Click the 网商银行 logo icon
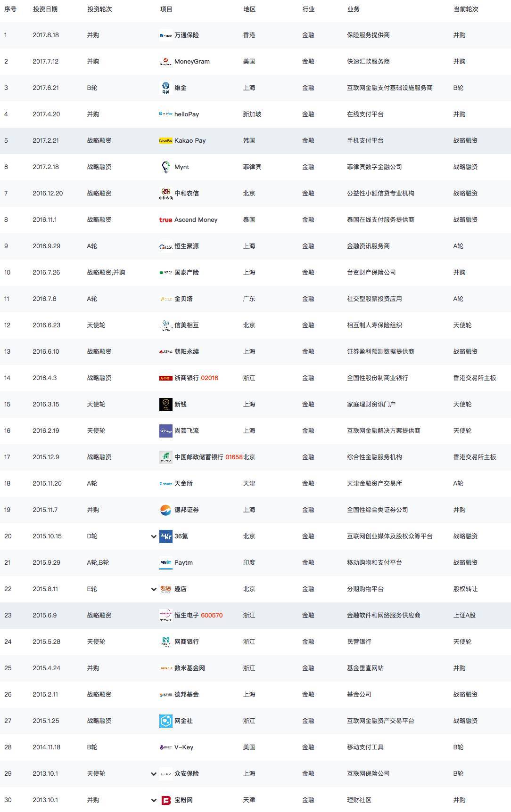511x812 pixels. coord(165,642)
